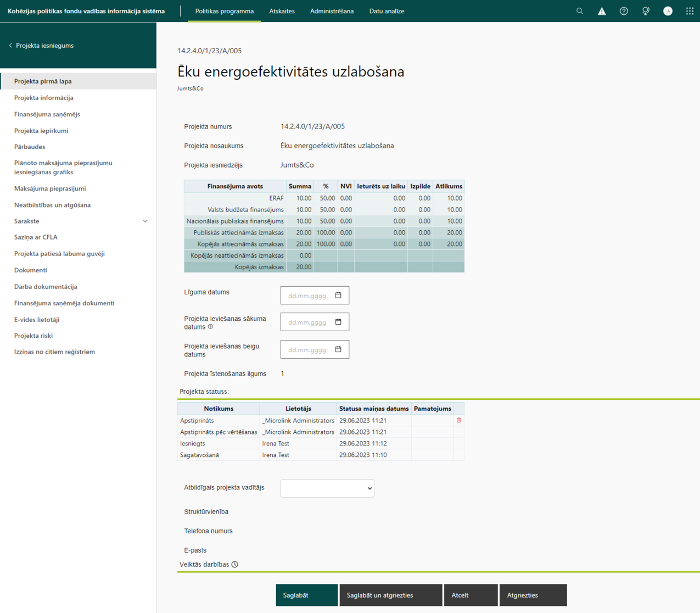Click the lightbulb icon in top bar
This screenshot has width=700, height=613.
(646, 11)
